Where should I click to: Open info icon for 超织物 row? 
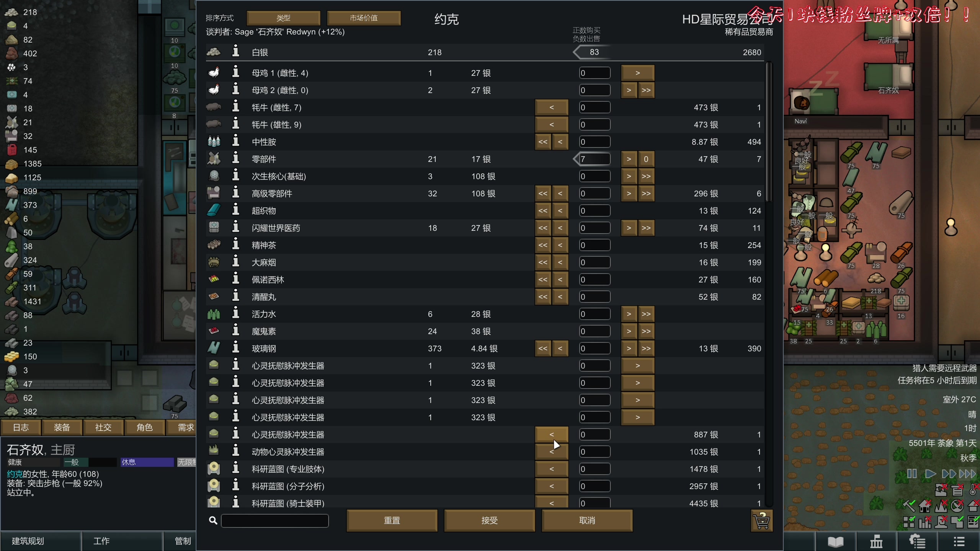(x=236, y=210)
